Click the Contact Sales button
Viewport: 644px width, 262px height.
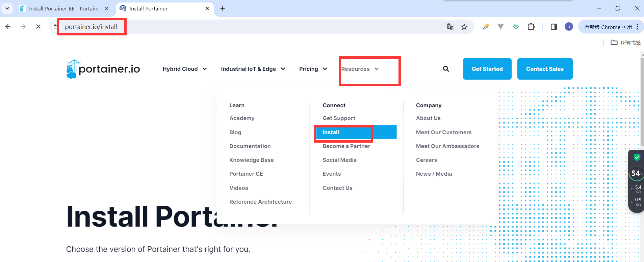tap(545, 69)
